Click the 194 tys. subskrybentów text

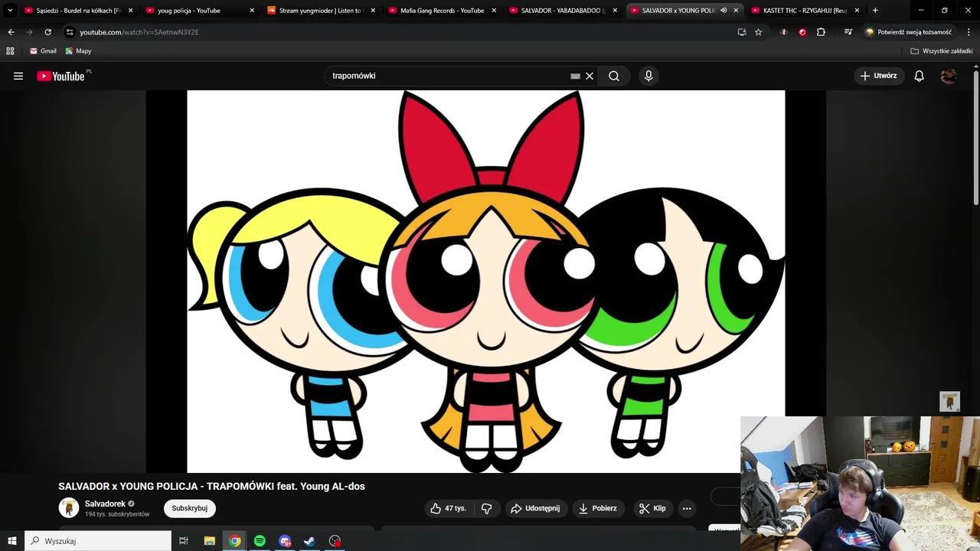(x=117, y=514)
